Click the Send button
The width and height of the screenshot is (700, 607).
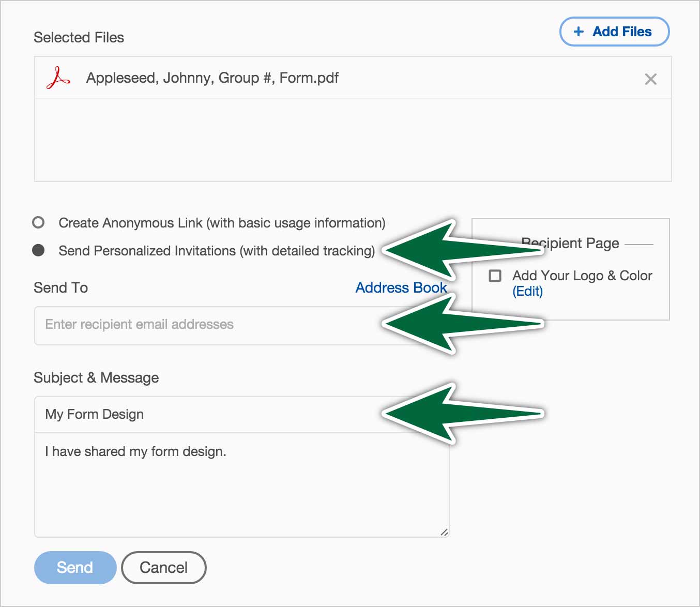75,568
